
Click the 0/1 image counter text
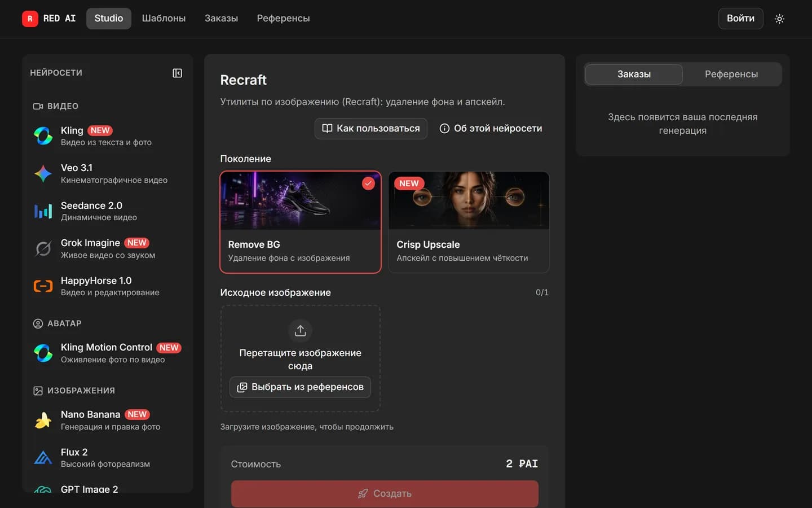click(542, 292)
